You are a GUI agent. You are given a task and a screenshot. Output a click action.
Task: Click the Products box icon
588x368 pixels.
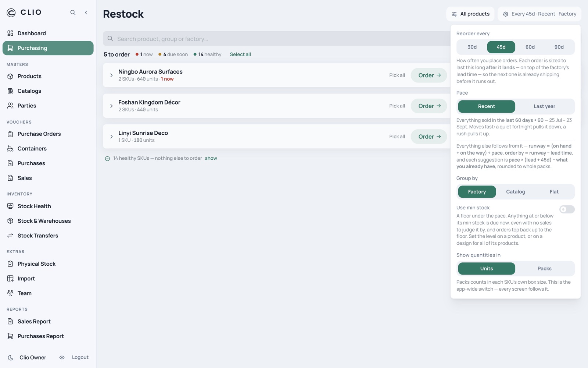click(10, 76)
